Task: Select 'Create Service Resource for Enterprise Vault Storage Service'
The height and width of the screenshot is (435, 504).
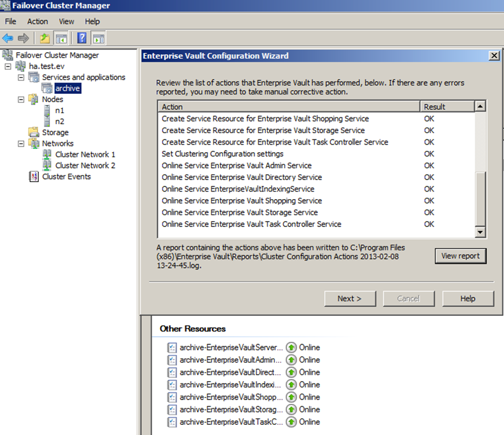Action: tap(316, 131)
